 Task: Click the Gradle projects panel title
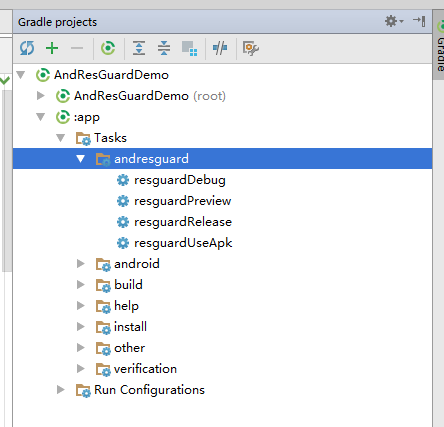click(57, 22)
